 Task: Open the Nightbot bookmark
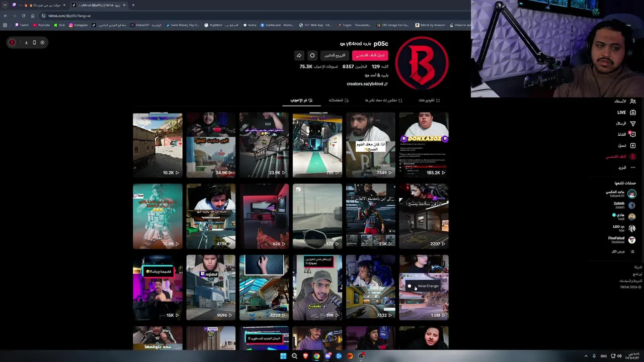tap(214, 25)
